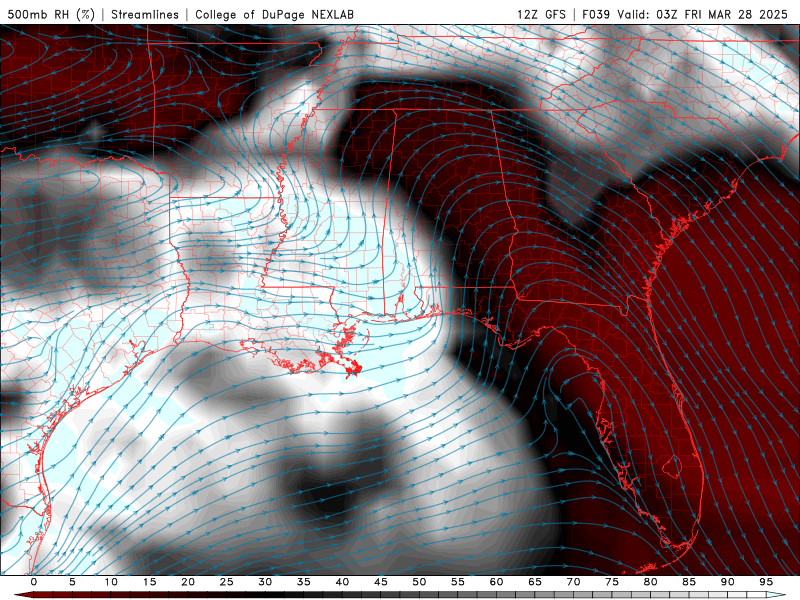Click the 90 value on color scale
Image resolution: width=800 pixels, height=600 pixels.
(727, 582)
